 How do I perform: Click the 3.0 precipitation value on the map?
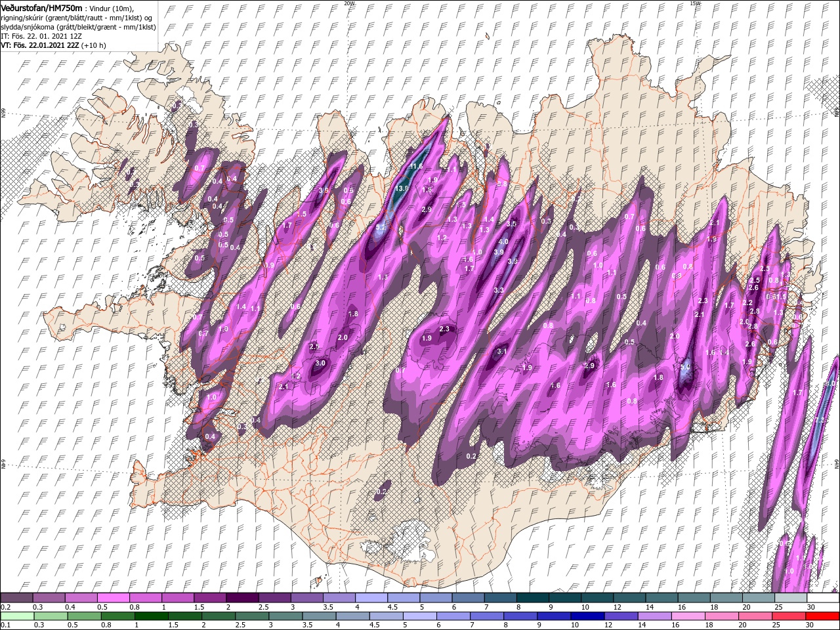(320, 363)
